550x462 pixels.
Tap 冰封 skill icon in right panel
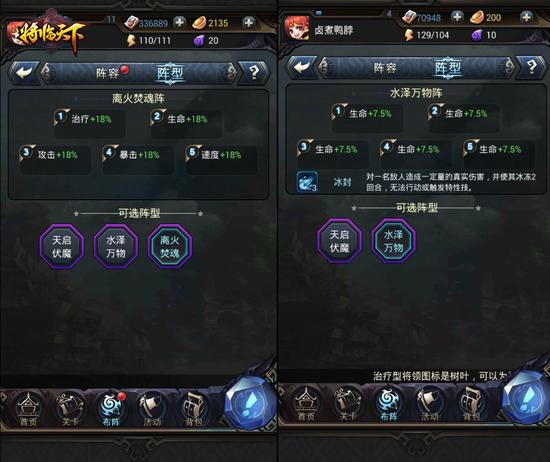click(x=307, y=182)
